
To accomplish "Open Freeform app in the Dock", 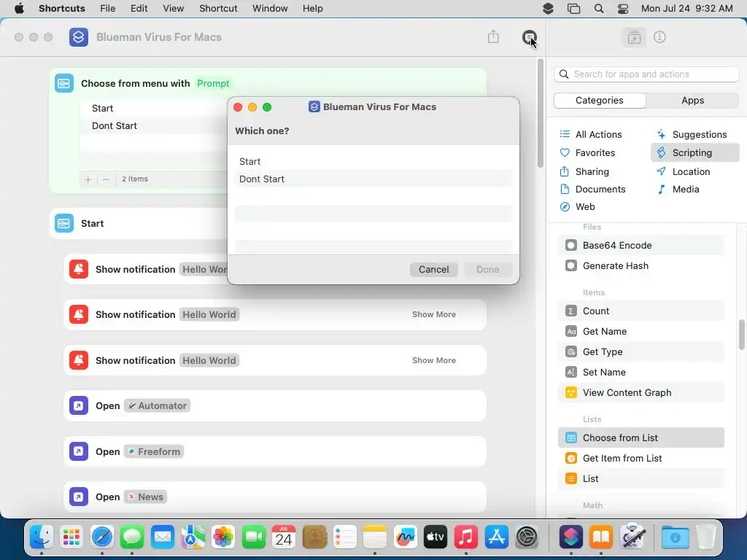I will [406, 537].
